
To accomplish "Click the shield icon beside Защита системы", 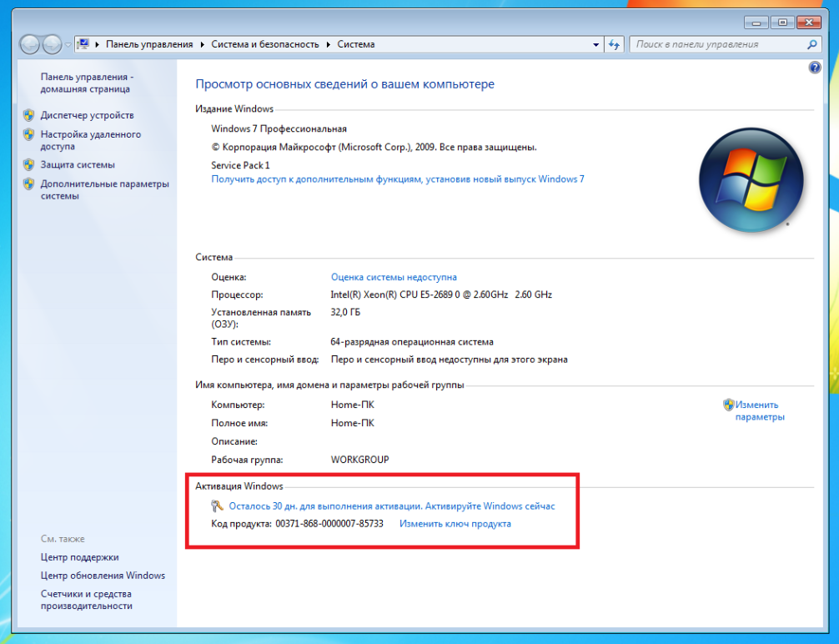I will coord(28,164).
